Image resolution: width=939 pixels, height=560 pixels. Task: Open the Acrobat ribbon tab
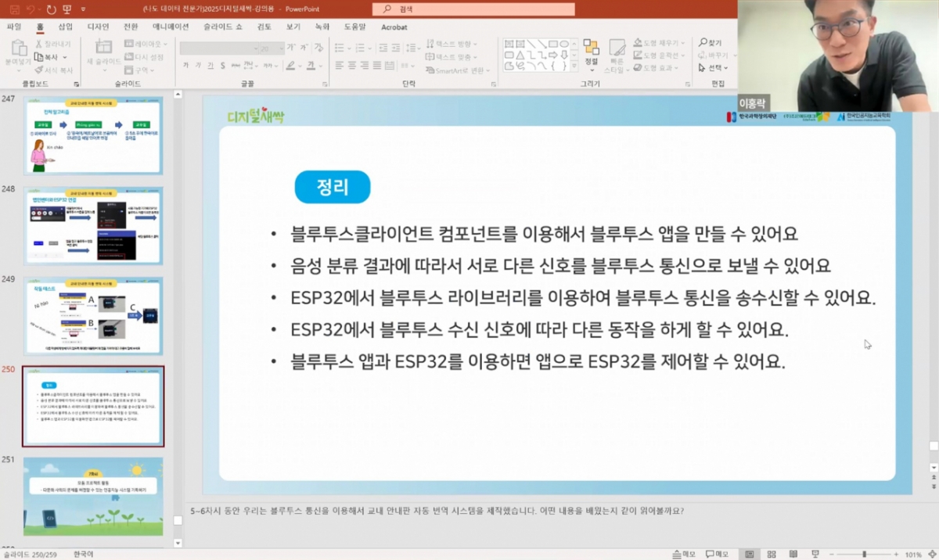(x=394, y=27)
